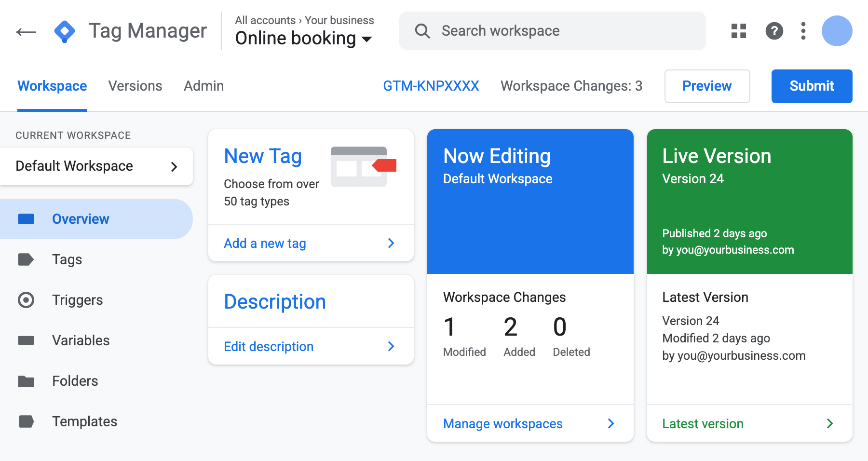Switch to the Versions tab

point(136,86)
